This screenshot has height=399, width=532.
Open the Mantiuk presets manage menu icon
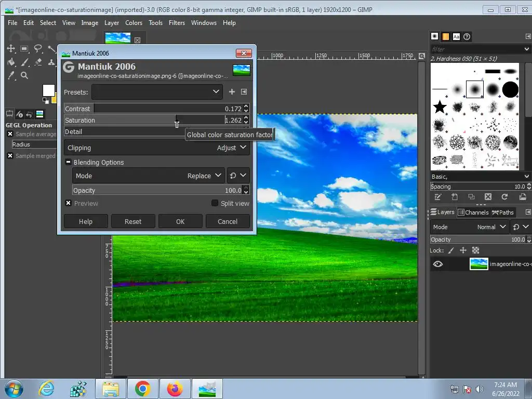point(244,91)
